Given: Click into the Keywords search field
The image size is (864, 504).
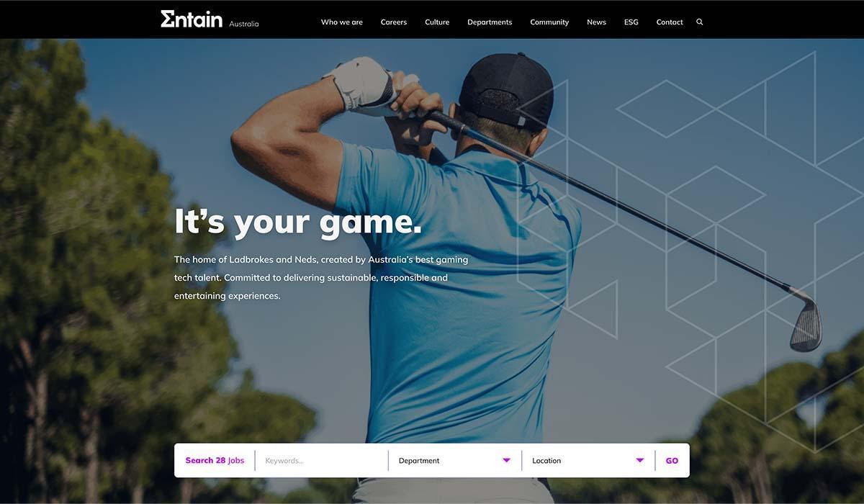Looking at the screenshot, I should [x=322, y=461].
